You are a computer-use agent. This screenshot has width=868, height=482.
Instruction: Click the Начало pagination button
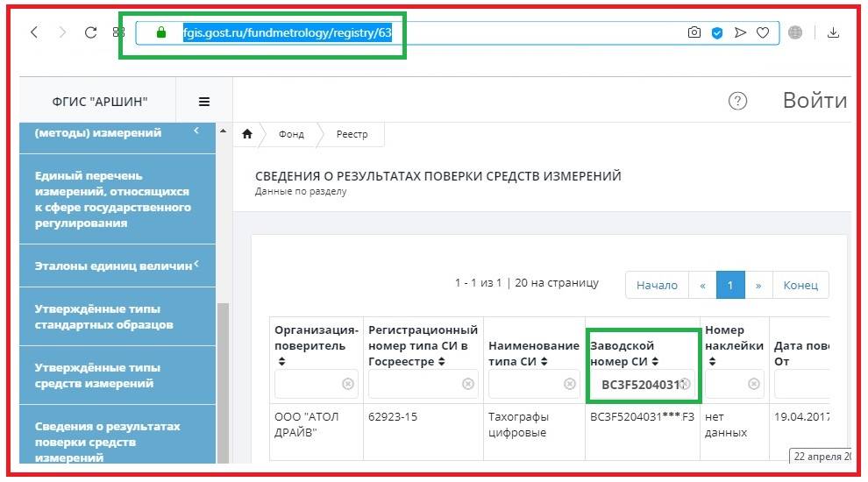click(657, 285)
